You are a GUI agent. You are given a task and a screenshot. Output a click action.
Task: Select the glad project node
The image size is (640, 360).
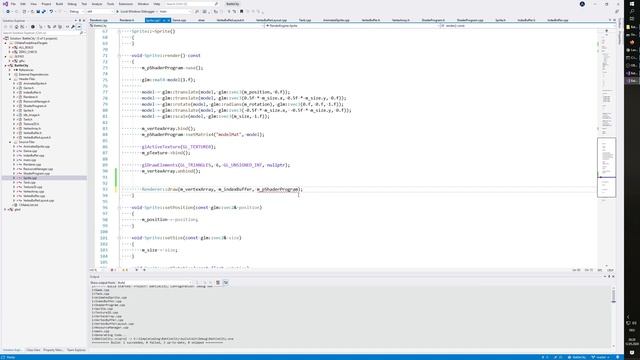tap(17, 209)
